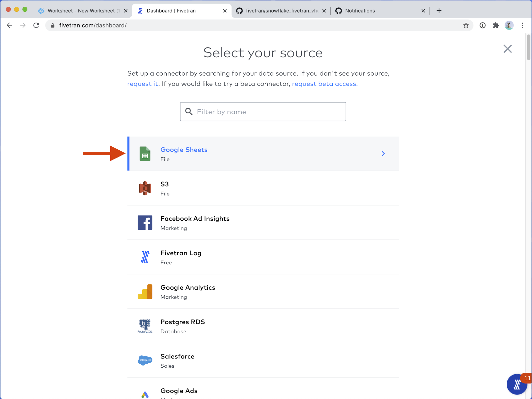Select the S3 bucket icon

click(x=145, y=188)
